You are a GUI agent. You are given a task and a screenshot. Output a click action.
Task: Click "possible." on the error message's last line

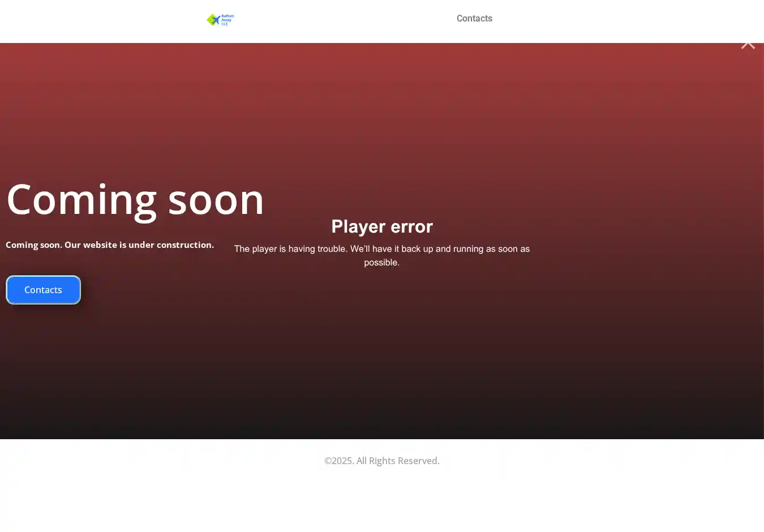tap(382, 263)
